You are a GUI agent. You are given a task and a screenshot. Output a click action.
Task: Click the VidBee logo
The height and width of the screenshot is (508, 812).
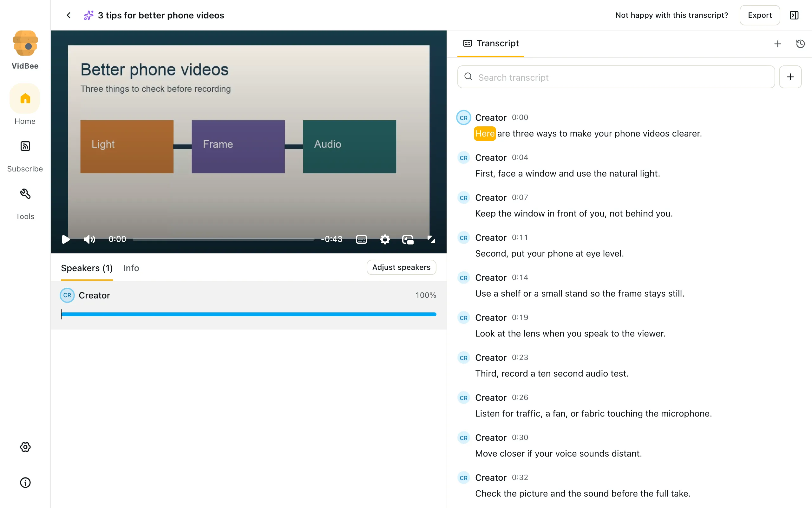tap(25, 43)
